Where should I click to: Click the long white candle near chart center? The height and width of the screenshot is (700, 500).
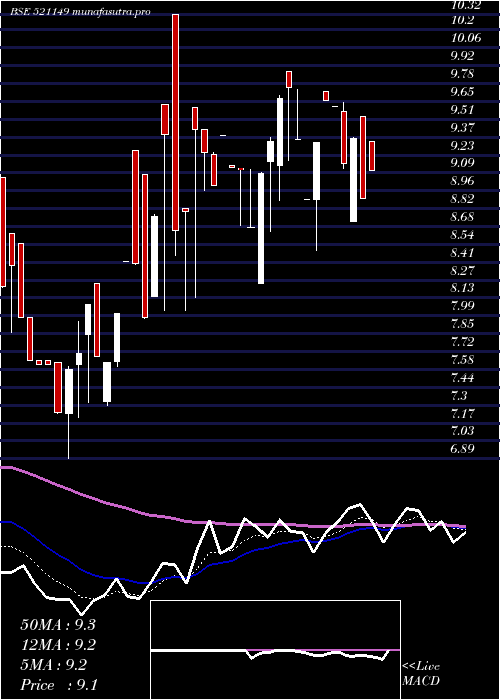click(261, 228)
